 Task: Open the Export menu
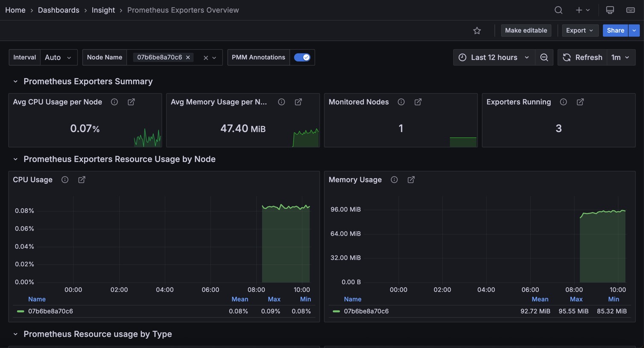tap(579, 30)
